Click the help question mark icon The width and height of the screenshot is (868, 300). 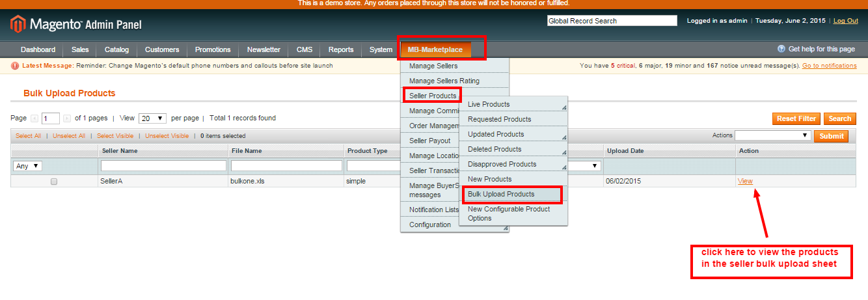pyautogui.click(x=781, y=49)
